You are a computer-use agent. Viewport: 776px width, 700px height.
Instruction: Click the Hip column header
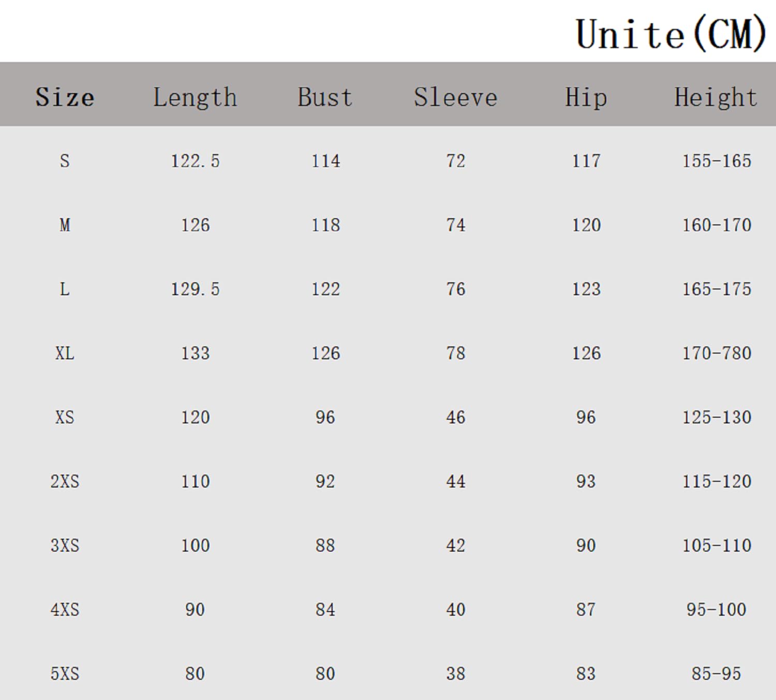coord(586,97)
